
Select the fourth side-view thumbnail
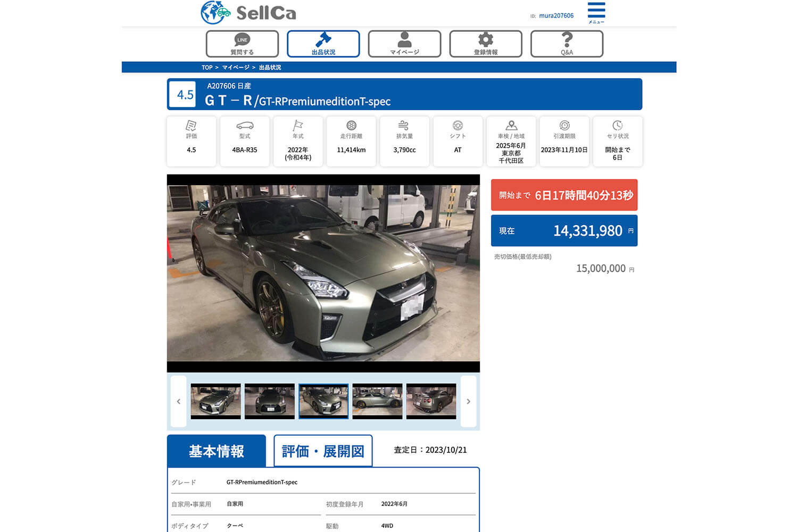(x=377, y=401)
